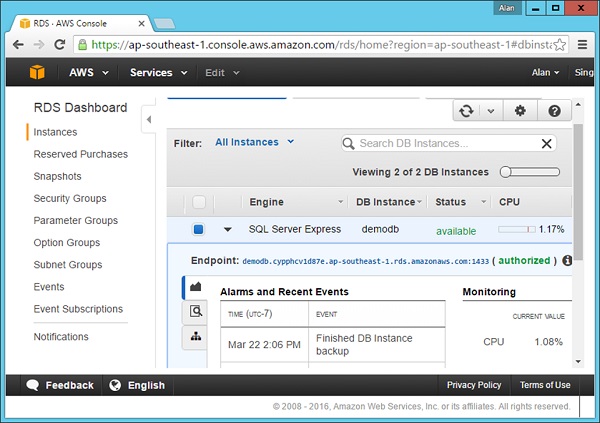Toggle the demodb instance checkbox
Screen dimensions: 600x423
click(x=198, y=230)
